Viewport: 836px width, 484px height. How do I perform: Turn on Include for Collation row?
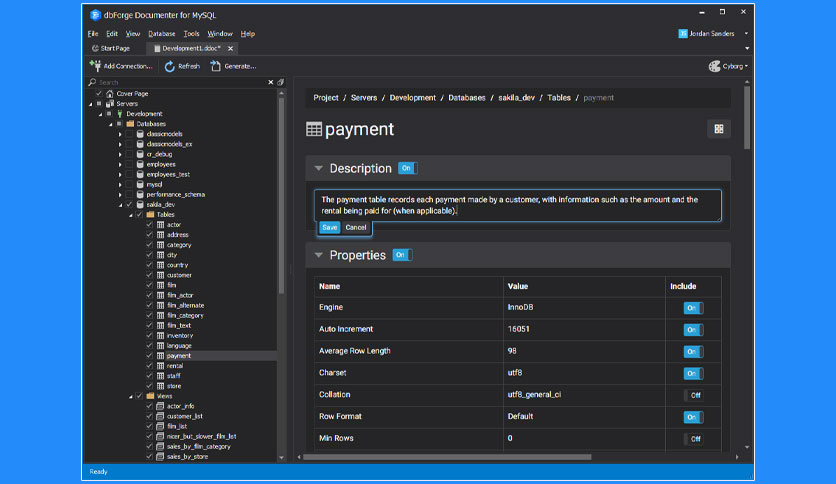693,396
